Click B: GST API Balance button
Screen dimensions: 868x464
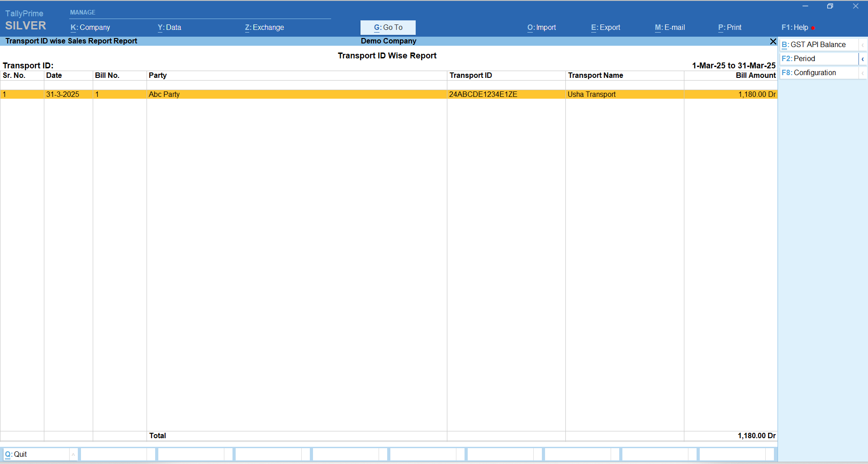click(x=818, y=45)
